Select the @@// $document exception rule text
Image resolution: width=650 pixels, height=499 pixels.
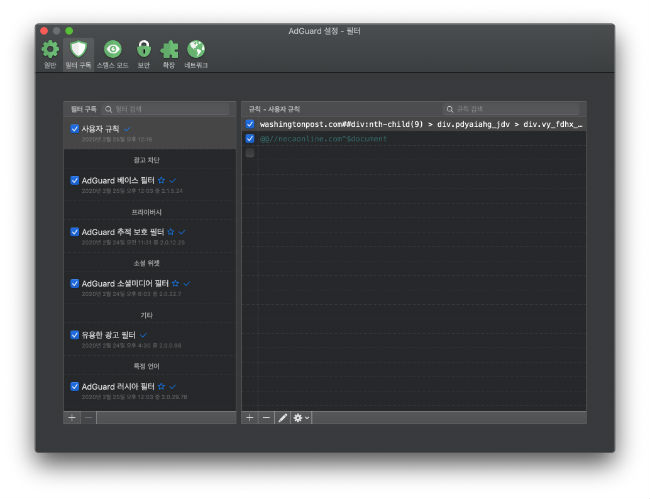[323, 139]
